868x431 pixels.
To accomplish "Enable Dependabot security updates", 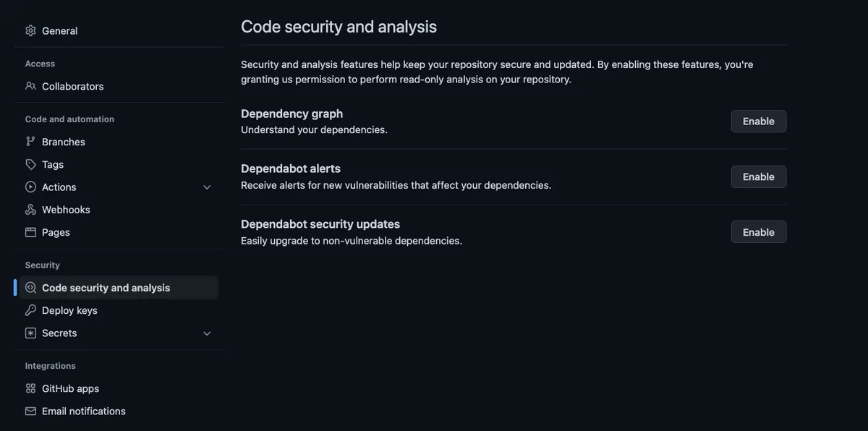I will (x=758, y=232).
